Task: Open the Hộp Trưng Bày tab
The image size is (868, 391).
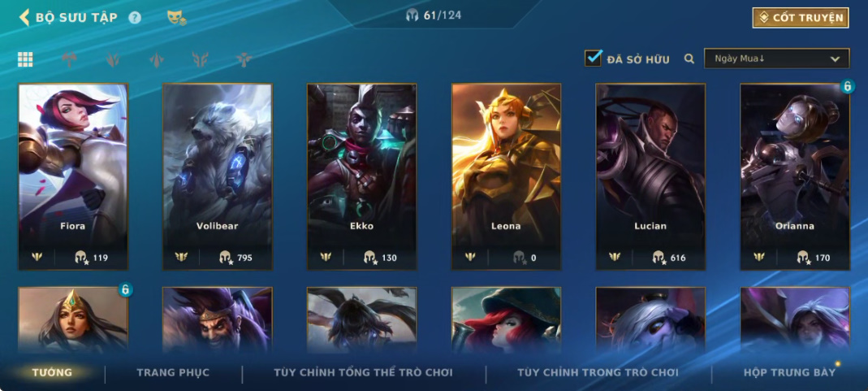Action: pyautogui.click(x=789, y=373)
